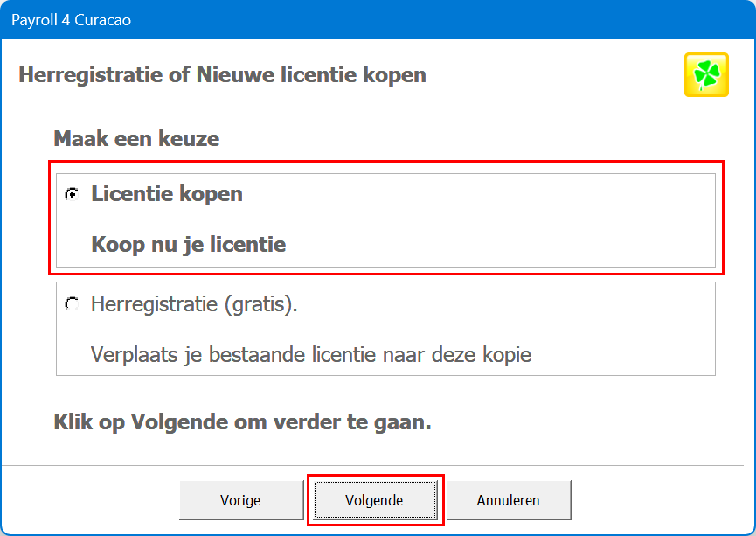756x536 pixels.
Task: Cancel the dialog with Annuleren
Action: 508,501
